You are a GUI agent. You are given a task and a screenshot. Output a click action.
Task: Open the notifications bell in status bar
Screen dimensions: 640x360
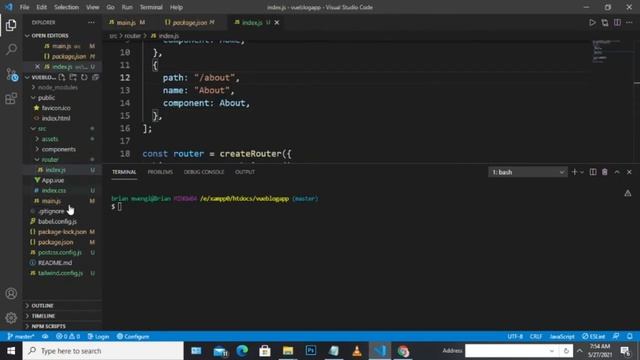pos(630,336)
